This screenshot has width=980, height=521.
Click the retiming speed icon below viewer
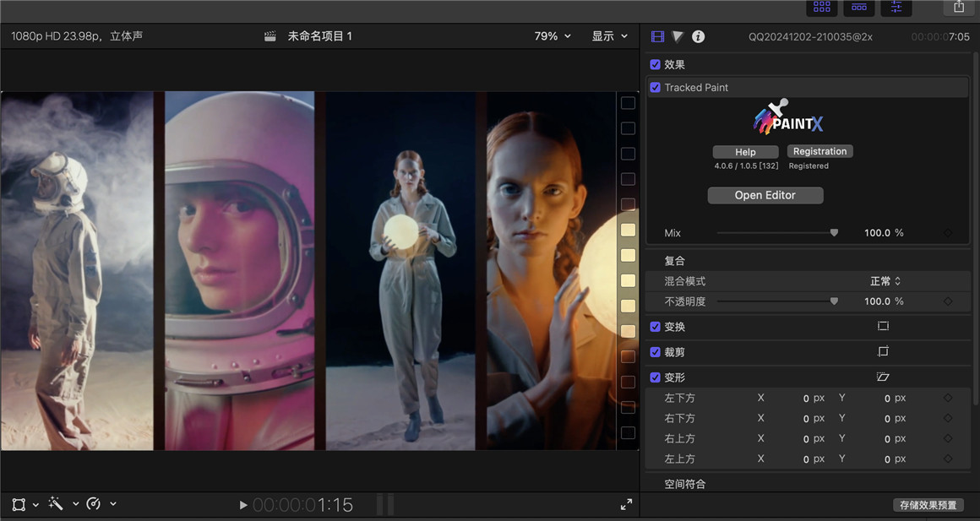click(x=94, y=503)
